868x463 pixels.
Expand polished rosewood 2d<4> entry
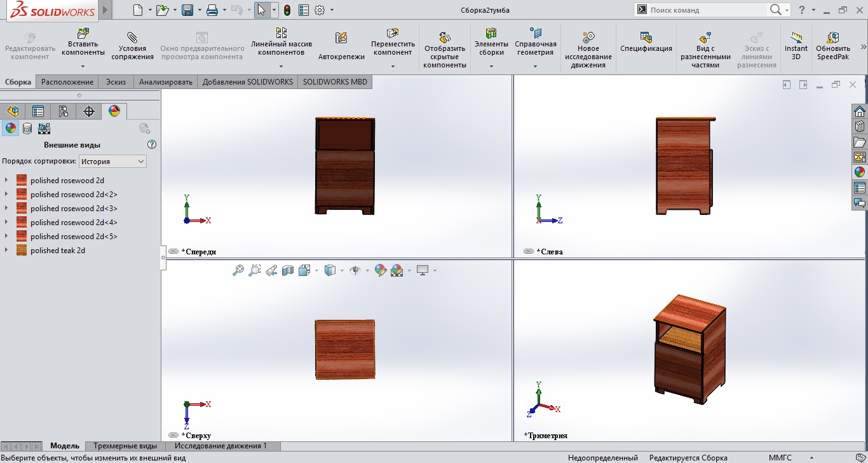click(6, 223)
